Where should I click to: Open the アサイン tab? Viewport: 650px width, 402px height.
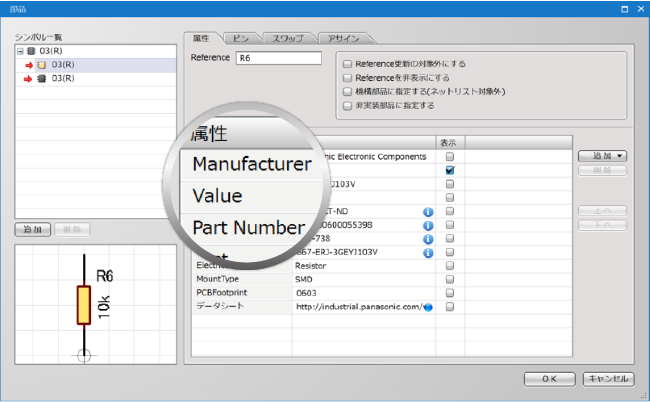(343, 39)
